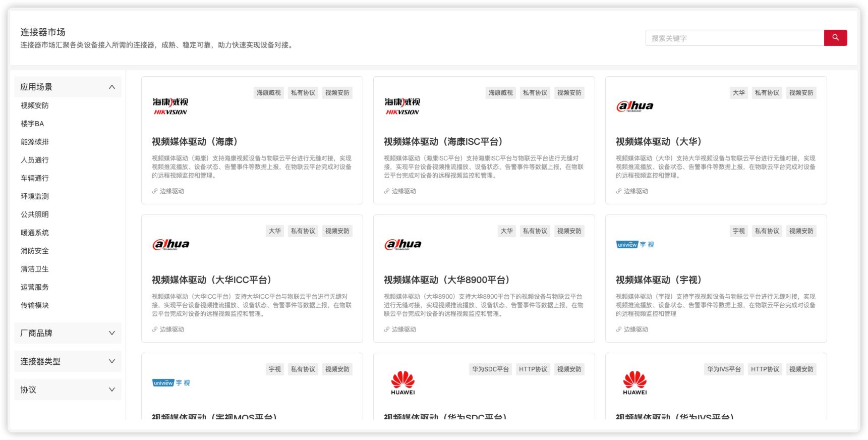868x440 pixels.
Task: Select 楼宇BA scenario filter
Action: pyautogui.click(x=32, y=124)
